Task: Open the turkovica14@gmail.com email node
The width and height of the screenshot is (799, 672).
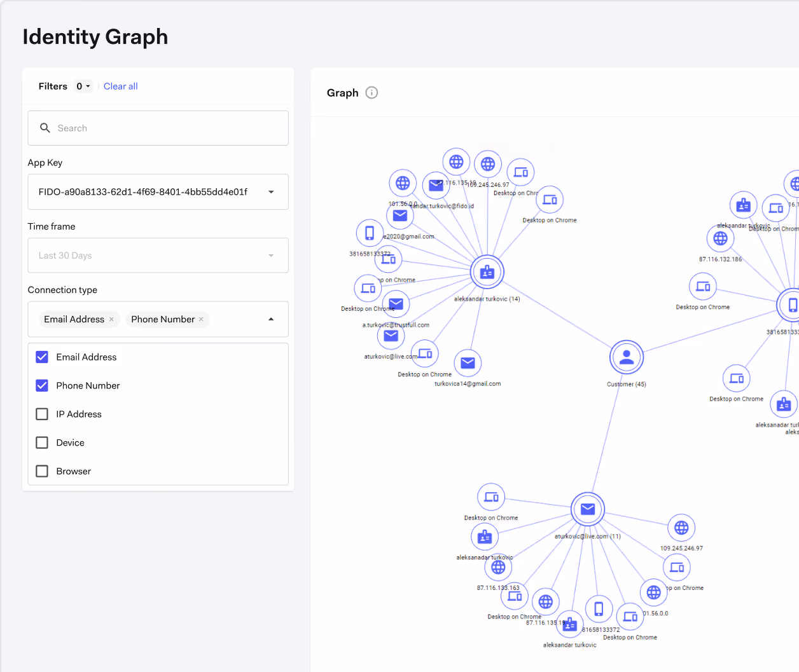Action: click(468, 362)
